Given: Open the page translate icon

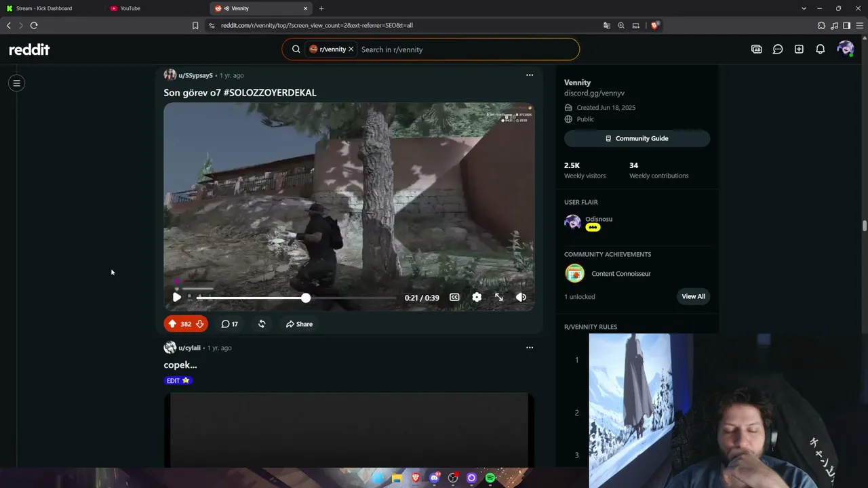Looking at the screenshot, I should [x=606, y=25].
